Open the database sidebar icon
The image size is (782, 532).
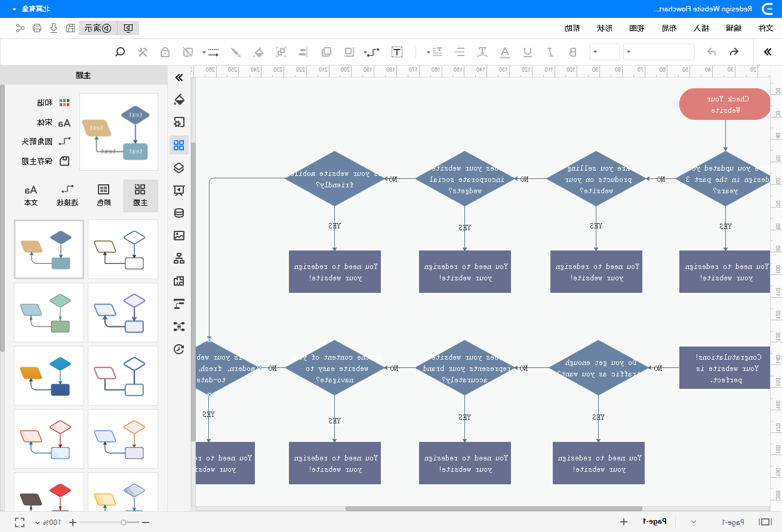(x=178, y=213)
